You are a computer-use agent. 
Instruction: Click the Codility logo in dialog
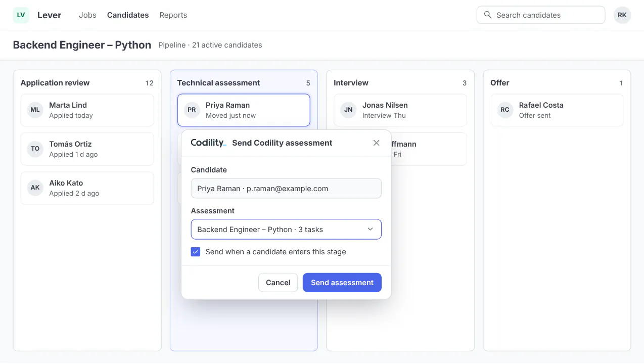pos(208,143)
